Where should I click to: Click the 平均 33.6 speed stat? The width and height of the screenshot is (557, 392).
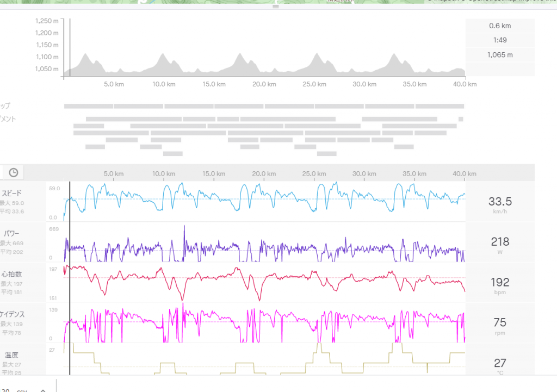12,211
